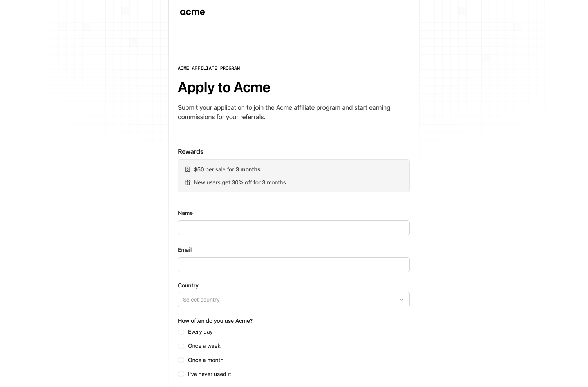Image resolution: width=588 pixels, height=387 pixels.
Task: Click the 'How often do you use Acme?' question
Action: pos(215,321)
